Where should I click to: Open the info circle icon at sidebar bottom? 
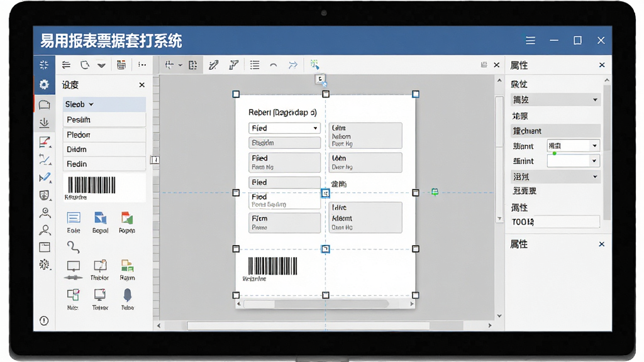[44, 321]
